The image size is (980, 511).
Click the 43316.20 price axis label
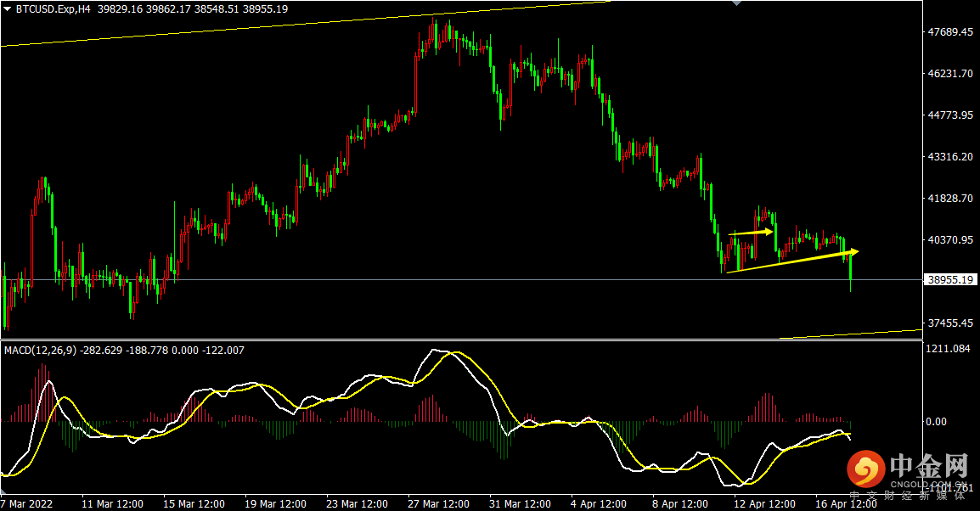click(950, 157)
